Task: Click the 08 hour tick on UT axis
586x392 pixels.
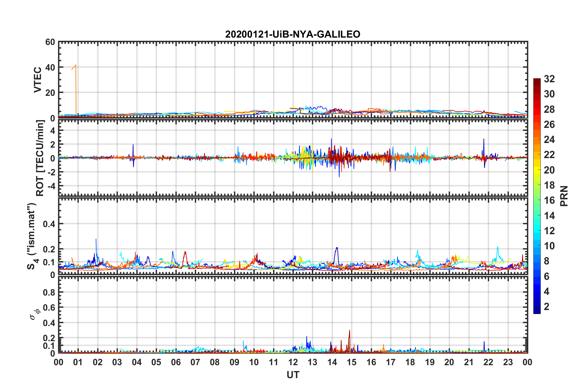Action: [215, 362]
